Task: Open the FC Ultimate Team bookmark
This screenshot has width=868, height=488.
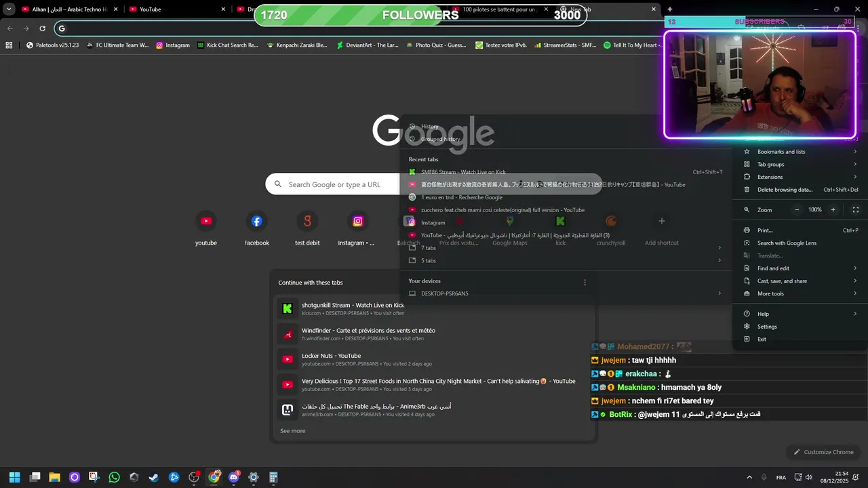Action: [x=117, y=45]
